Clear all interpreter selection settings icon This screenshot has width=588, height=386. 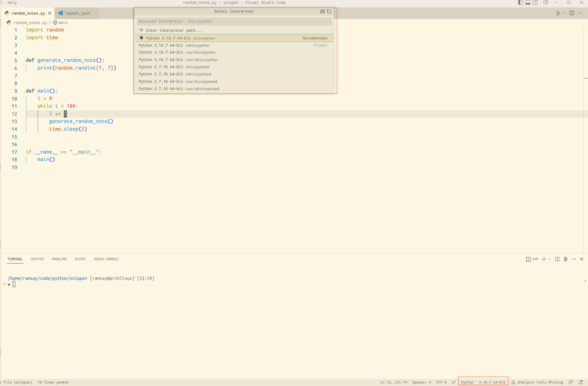322,11
